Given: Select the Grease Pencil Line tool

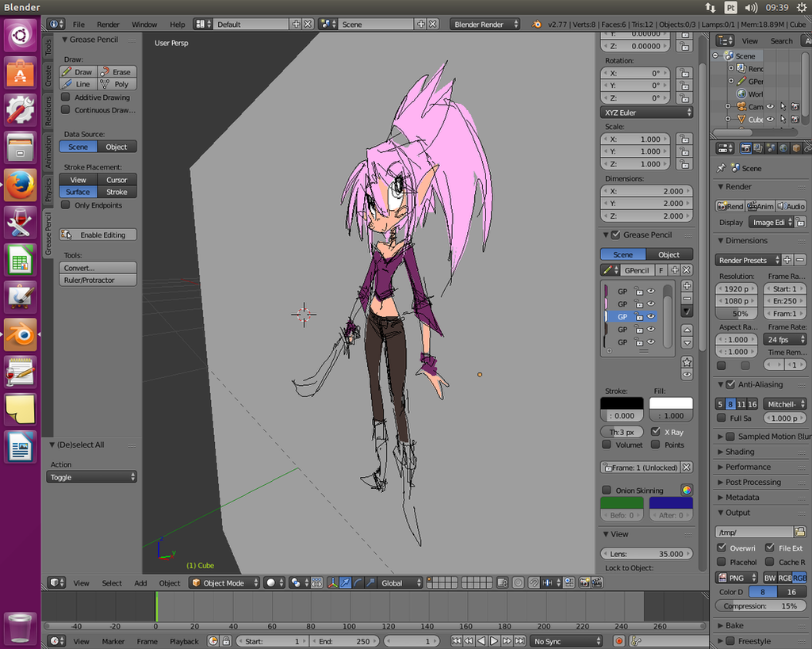Looking at the screenshot, I should [79, 84].
